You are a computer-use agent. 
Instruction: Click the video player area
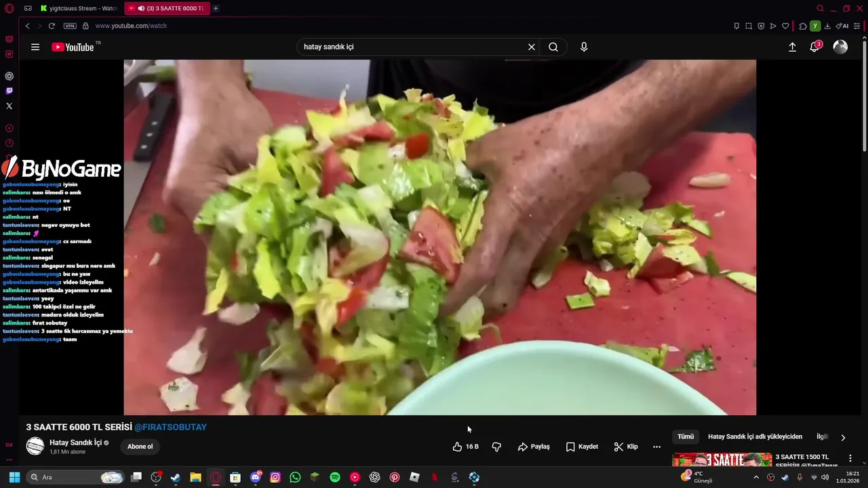(439, 237)
